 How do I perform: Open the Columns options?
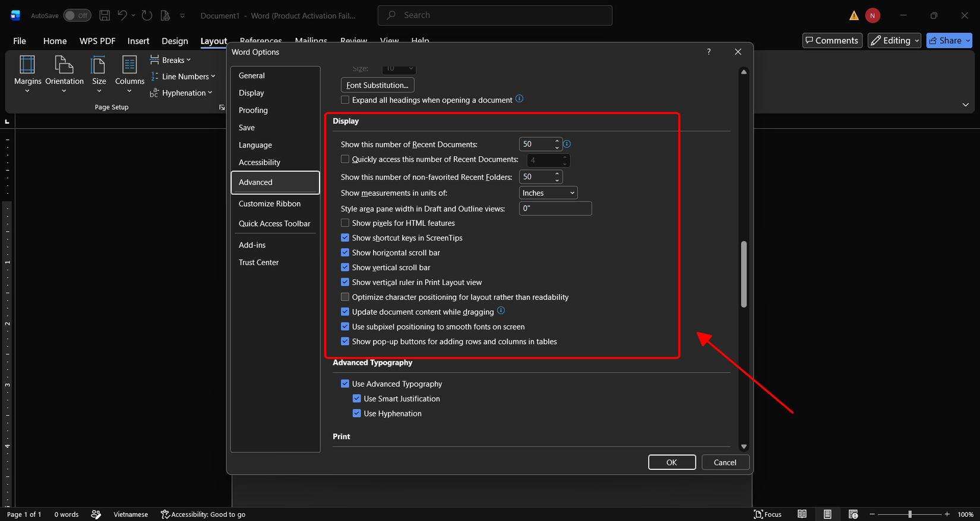129,73
